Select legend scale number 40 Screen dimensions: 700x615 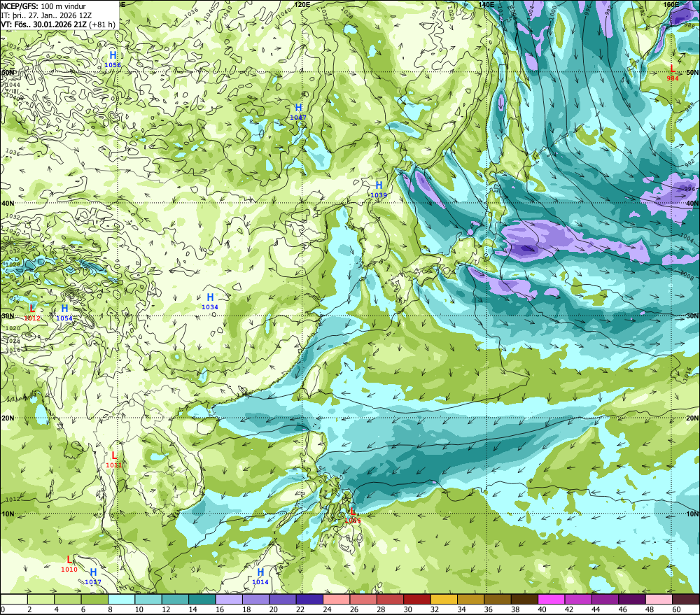(x=542, y=609)
